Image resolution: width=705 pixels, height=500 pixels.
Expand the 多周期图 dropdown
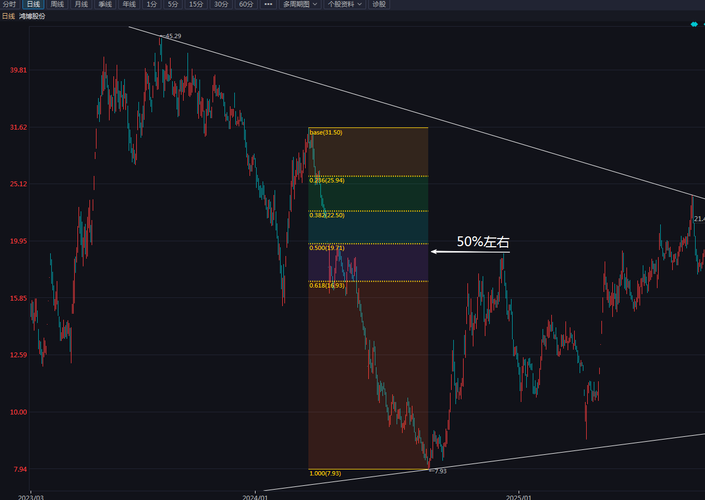[300, 4]
